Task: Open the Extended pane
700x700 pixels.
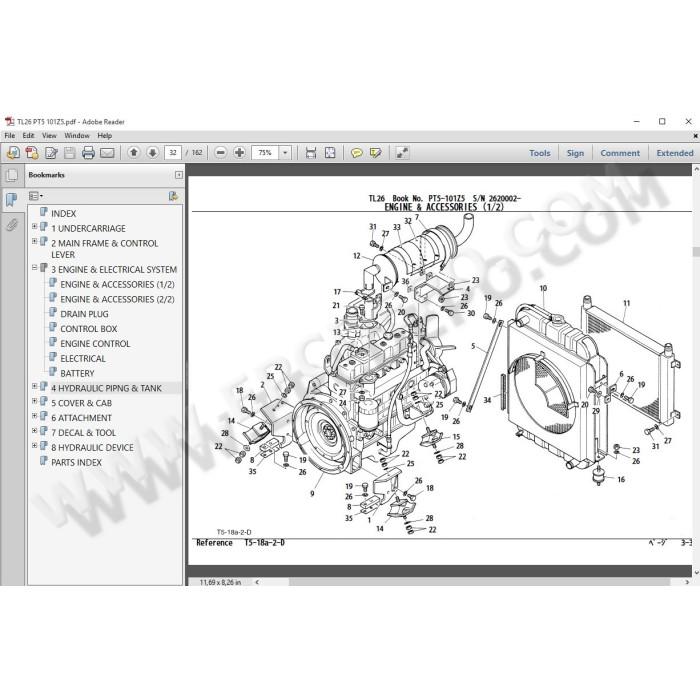Action: pos(675,153)
